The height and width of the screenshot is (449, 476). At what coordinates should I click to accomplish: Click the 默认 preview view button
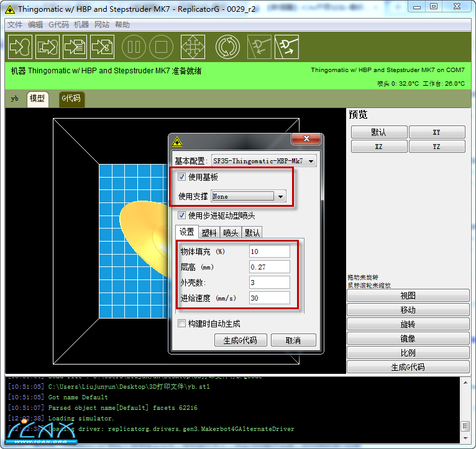tap(379, 132)
